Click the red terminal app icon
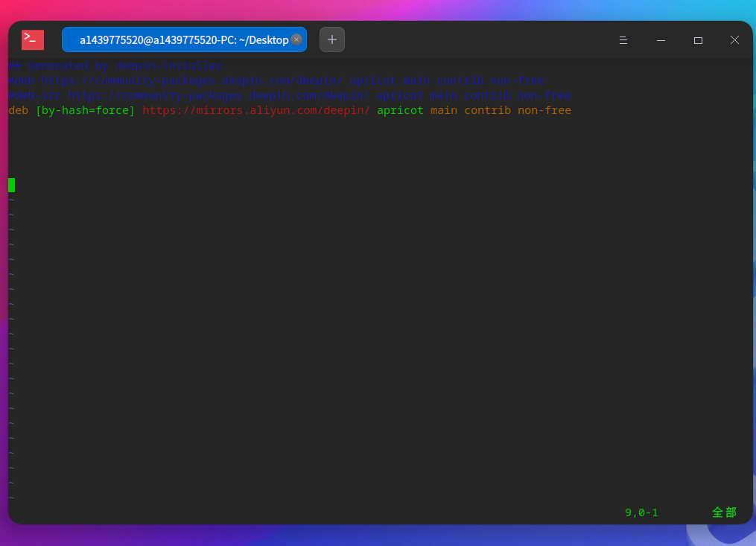 click(33, 39)
